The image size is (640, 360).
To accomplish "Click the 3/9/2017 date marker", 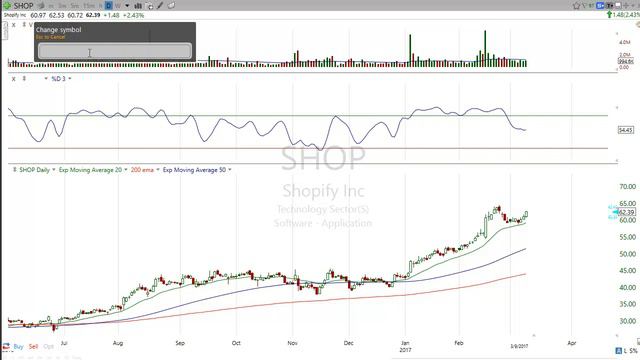I will point(519,346).
